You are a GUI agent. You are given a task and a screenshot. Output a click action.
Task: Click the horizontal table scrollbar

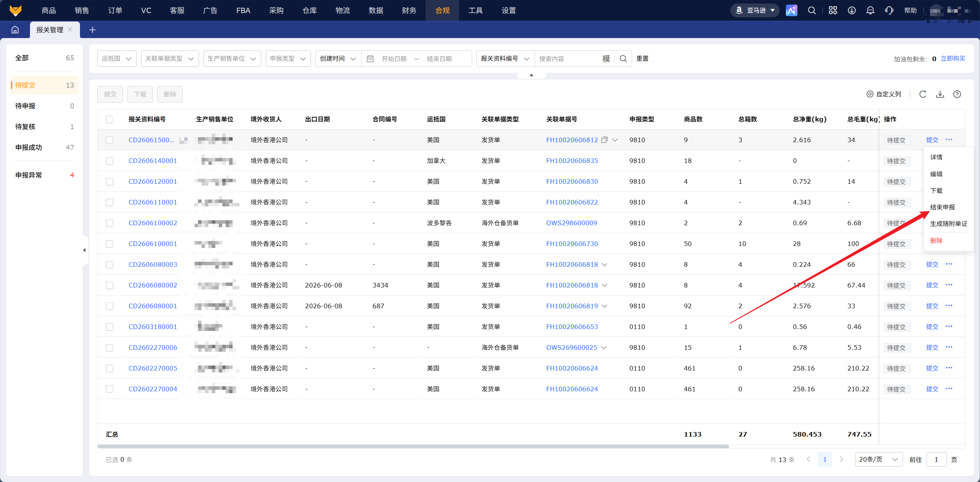pos(413,446)
